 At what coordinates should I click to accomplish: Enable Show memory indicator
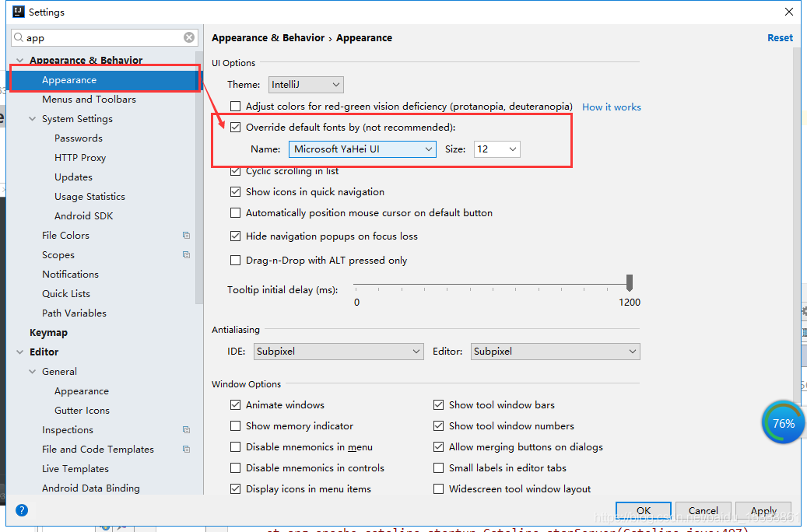pos(235,426)
